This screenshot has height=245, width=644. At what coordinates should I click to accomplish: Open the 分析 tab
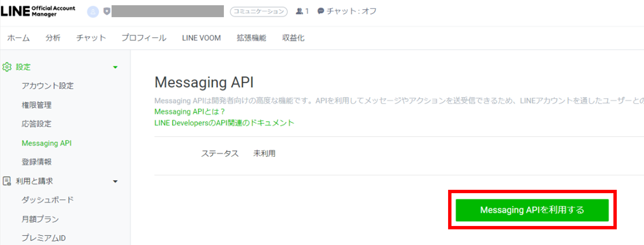[53, 38]
